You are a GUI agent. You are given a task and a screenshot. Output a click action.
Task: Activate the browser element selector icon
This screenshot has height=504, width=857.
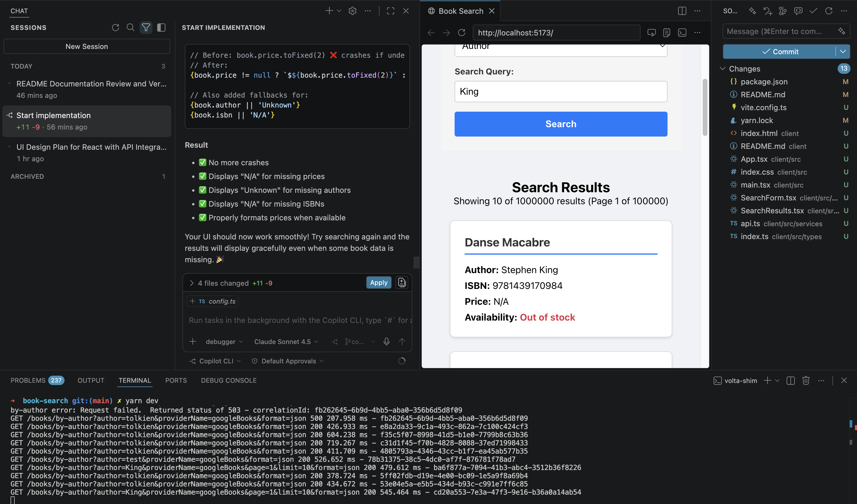tap(652, 33)
